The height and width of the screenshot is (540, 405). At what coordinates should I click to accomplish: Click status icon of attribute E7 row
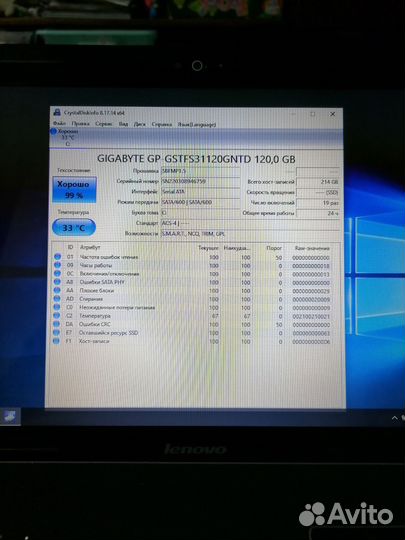pyautogui.click(x=56, y=332)
